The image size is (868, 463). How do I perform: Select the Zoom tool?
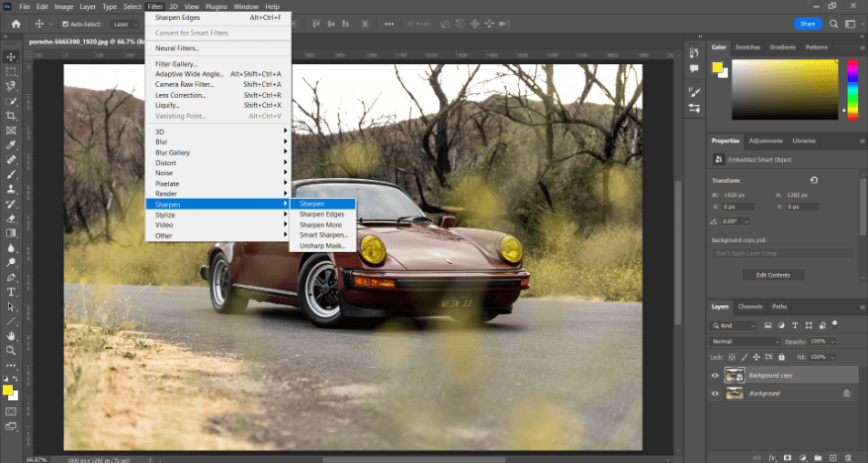11,350
